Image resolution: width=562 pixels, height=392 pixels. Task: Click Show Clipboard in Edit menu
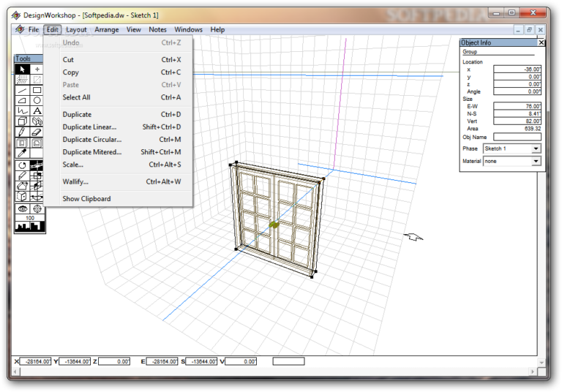86,199
